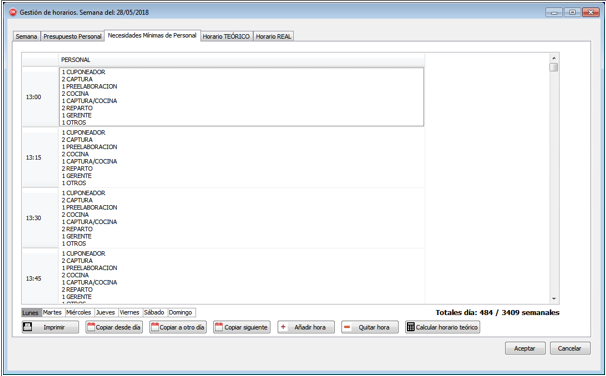The image size is (606, 376).
Task: Click the calculator icon Calcular horario teórico
Action: (410, 327)
